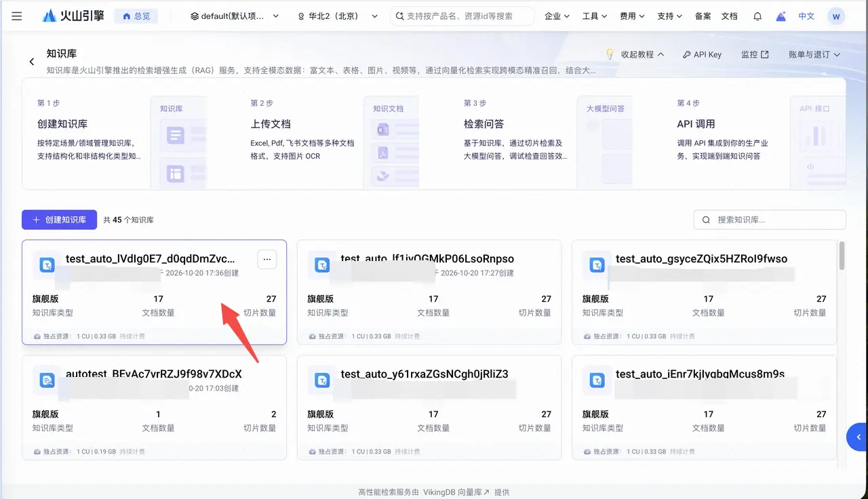Open the 监控 external link
The image size is (868, 499).
[755, 54]
